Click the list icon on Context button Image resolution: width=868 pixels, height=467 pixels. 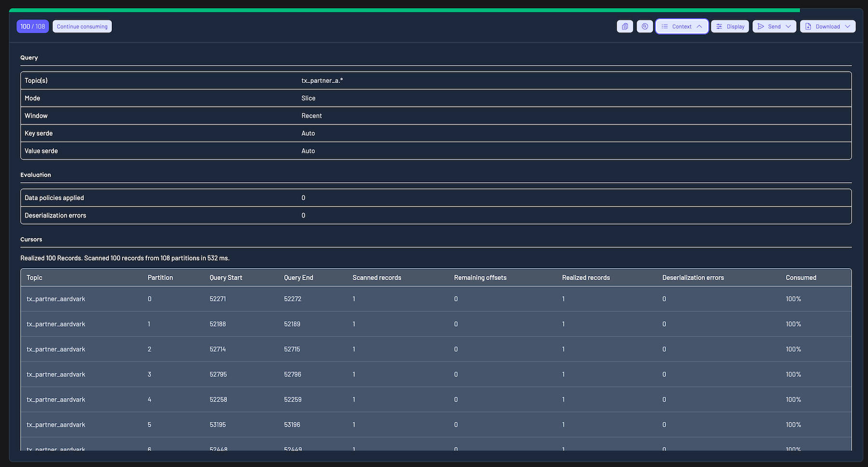click(665, 27)
